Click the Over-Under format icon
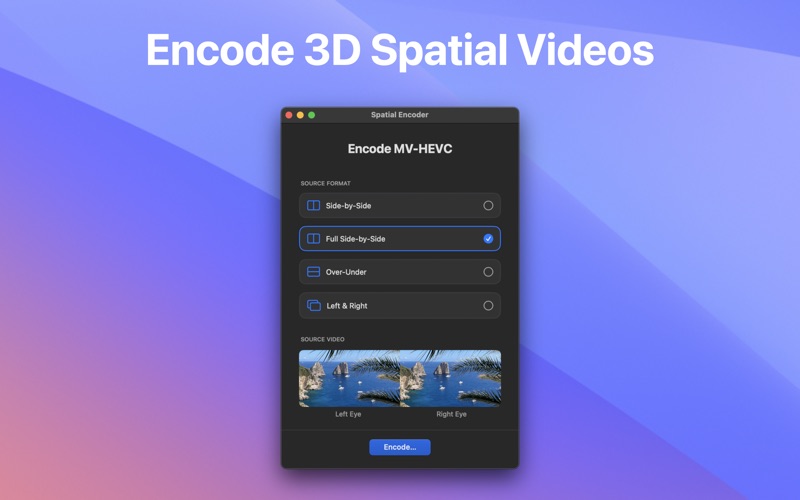The height and width of the screenshot is (500, 800). (313, 272)
